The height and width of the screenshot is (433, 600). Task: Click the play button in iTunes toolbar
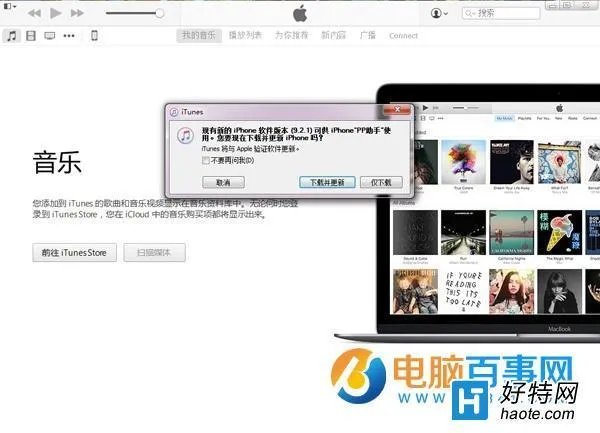[55, 13]
